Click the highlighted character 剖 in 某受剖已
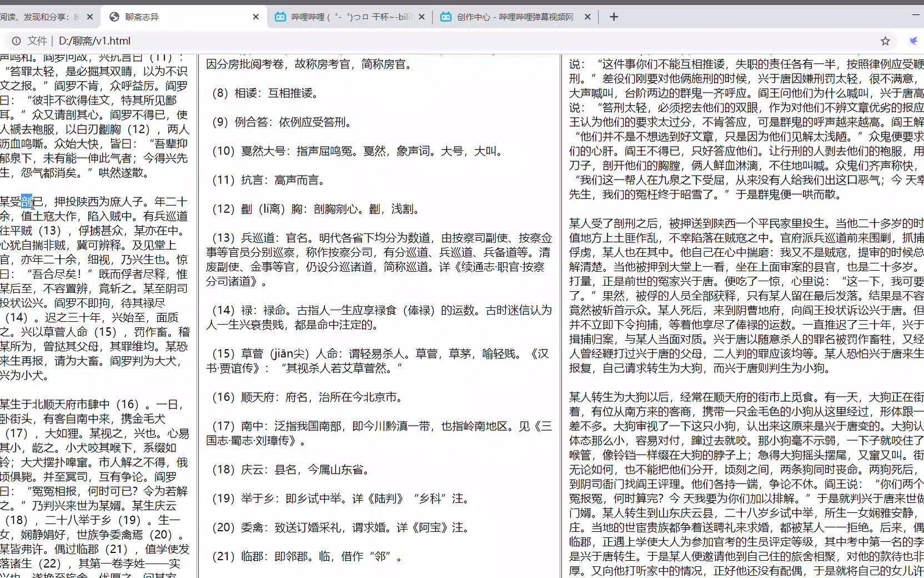Image resolution: width=924 pixels, height=578 pixels. tap(27, 201)
